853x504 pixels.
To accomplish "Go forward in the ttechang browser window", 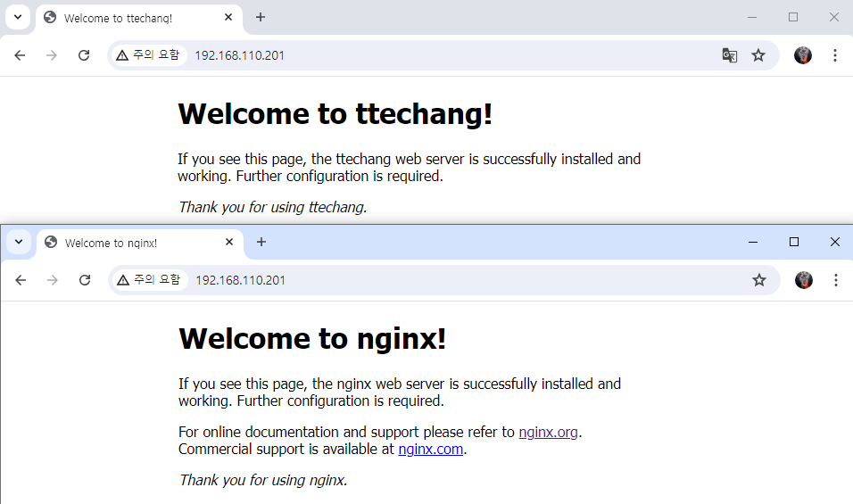I will (x=52, y=55).
